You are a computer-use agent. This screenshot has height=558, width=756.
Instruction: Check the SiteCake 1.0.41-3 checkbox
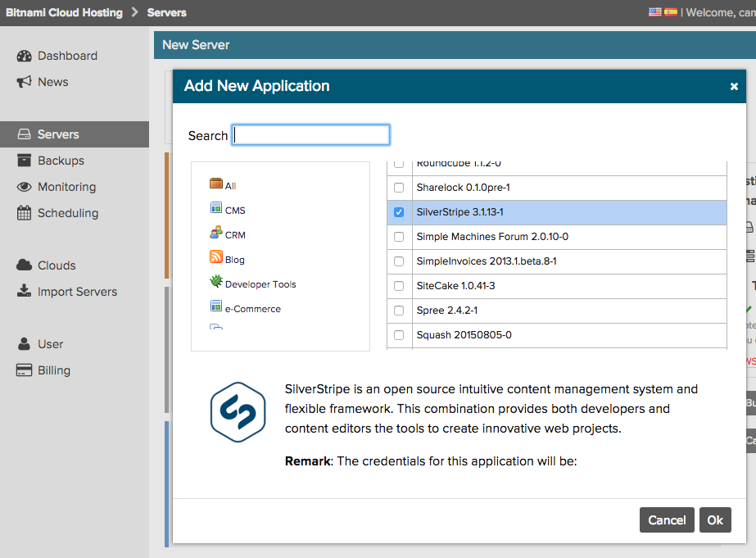pos(399,286)
